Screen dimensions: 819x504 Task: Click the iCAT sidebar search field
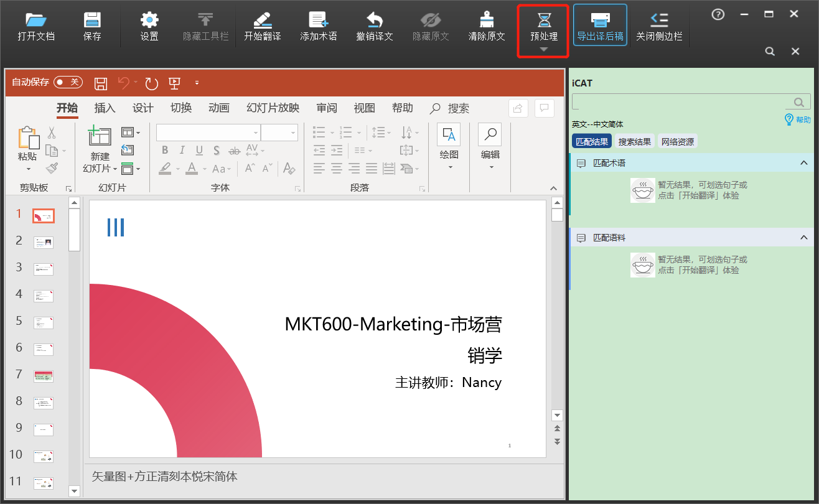click(x=691, y=102)
